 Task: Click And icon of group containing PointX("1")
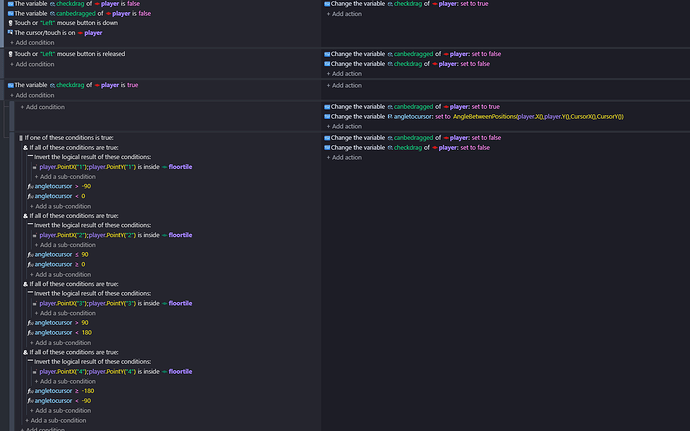click(26, 147)
